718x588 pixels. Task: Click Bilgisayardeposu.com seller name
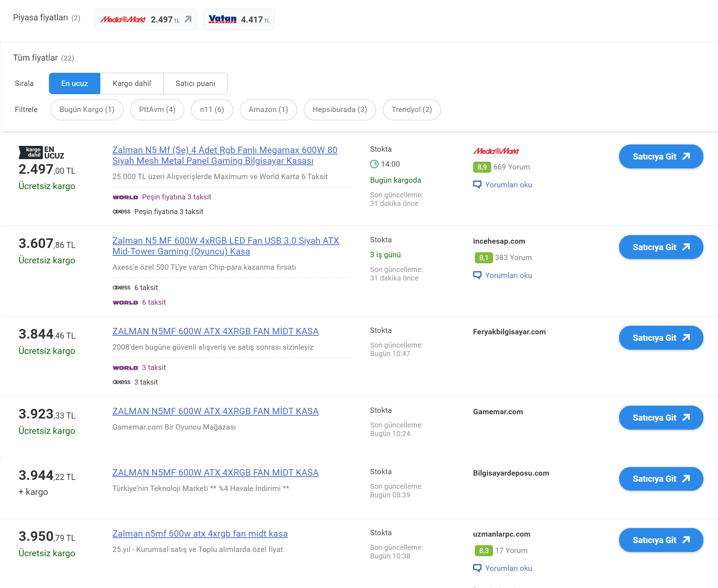(x=511, y=473)
